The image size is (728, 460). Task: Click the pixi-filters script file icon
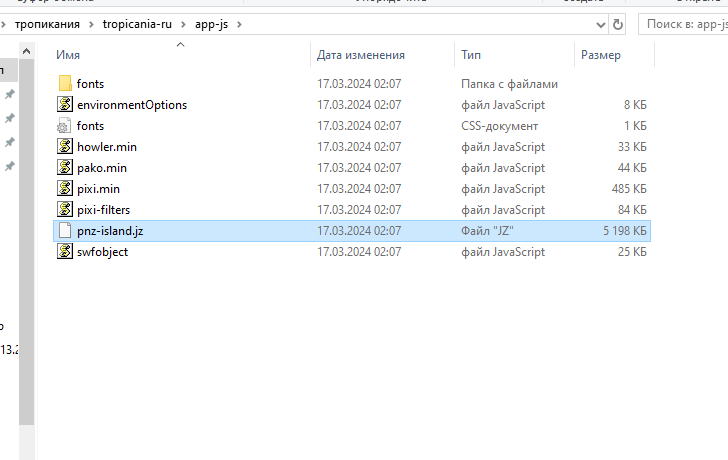pyautogui.click(x=65, y=209)
